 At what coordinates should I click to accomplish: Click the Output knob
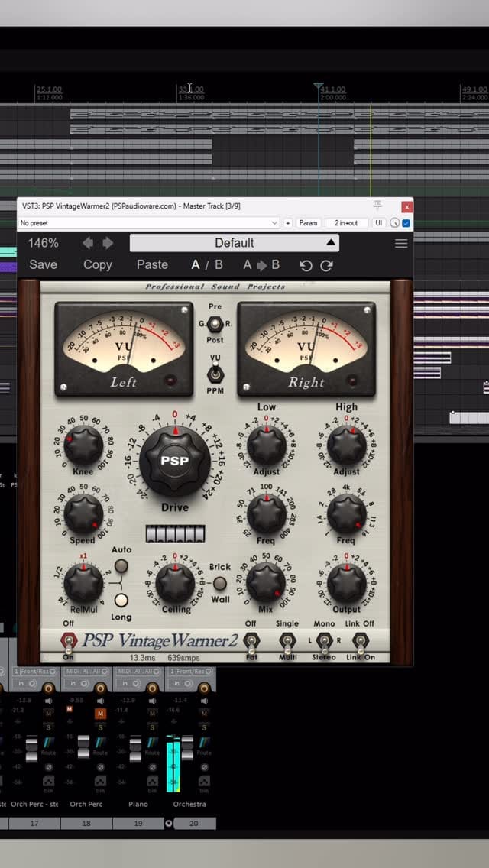click(347, 584)
